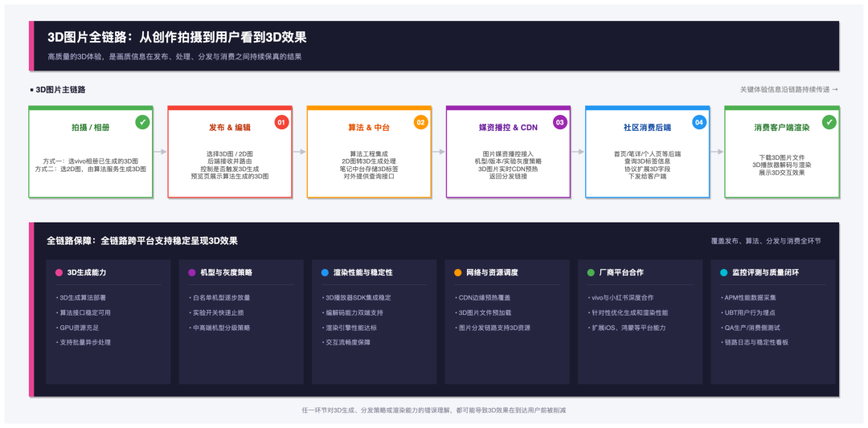Click the text 协议扩展3D字段
The image size is (868, 428).
click(647, 169)
